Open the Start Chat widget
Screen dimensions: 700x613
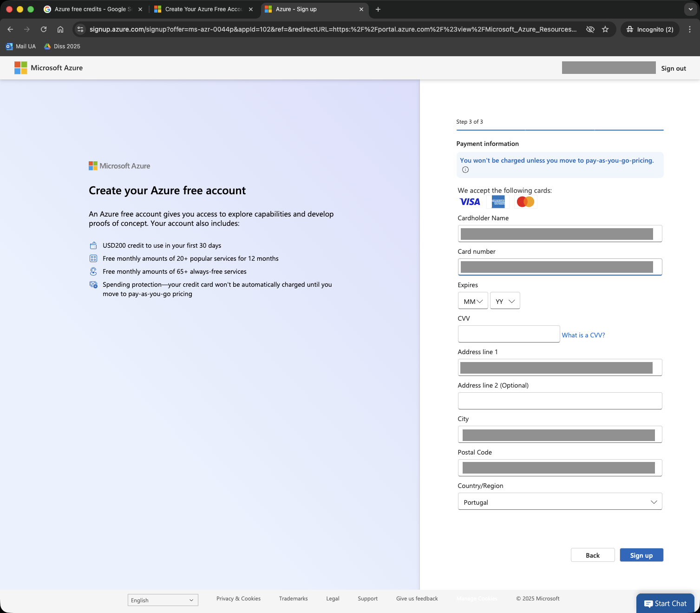click(665, 603)
